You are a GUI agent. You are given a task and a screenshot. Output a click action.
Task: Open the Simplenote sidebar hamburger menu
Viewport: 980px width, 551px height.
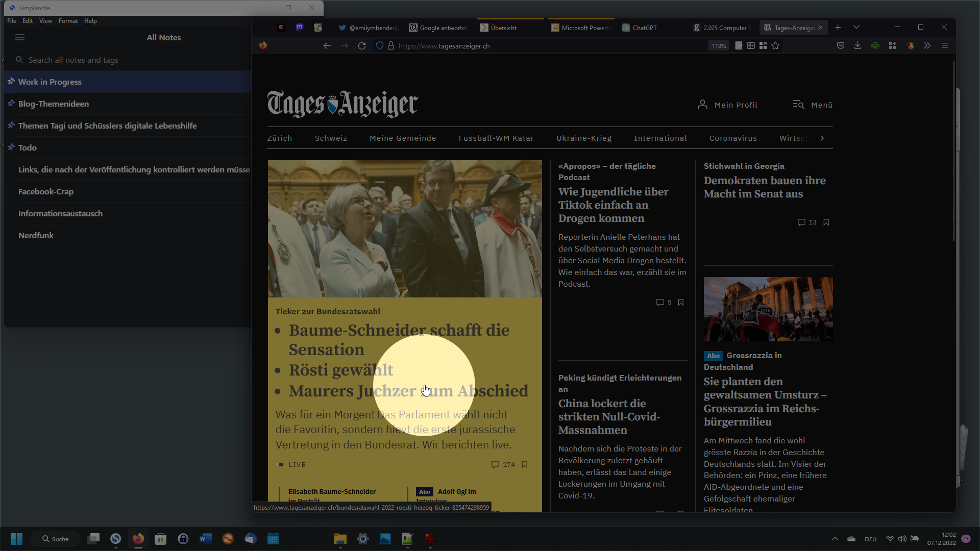coord(20,37)
